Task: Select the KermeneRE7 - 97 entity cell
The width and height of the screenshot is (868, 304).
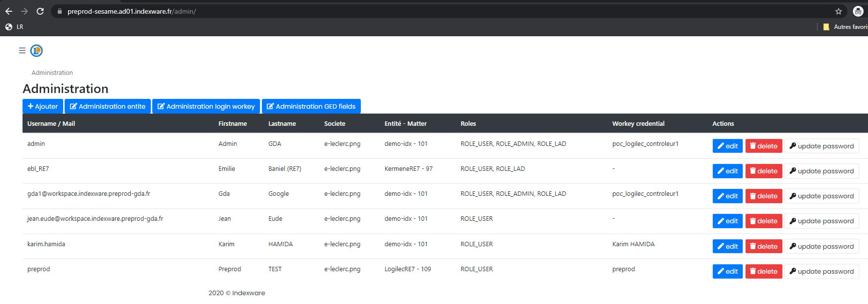Action: click(x=408, y=168)
